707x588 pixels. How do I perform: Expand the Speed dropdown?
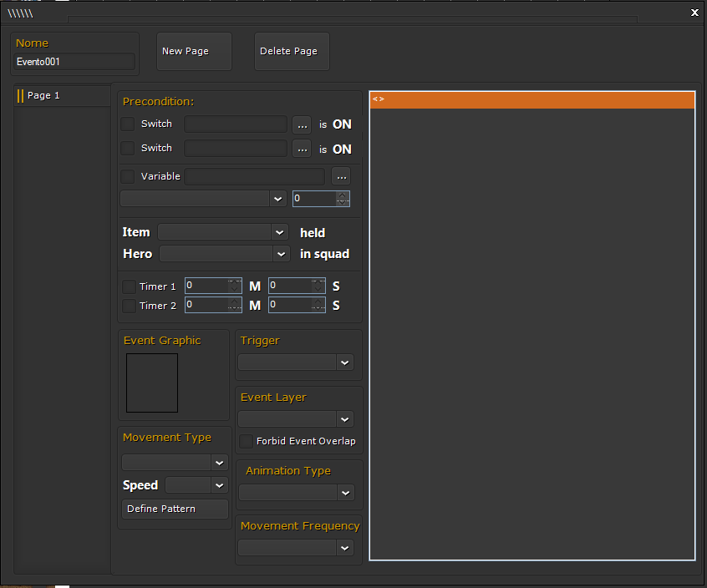[196, 485]
